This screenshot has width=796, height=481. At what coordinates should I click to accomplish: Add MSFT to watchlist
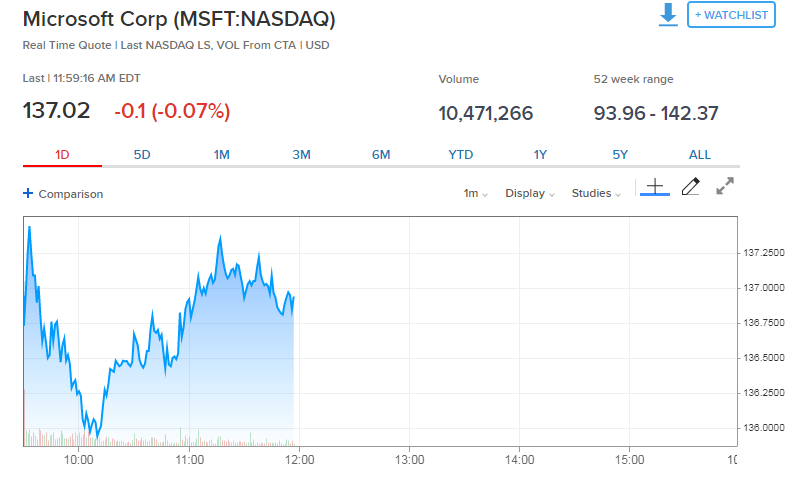[731, 15]
